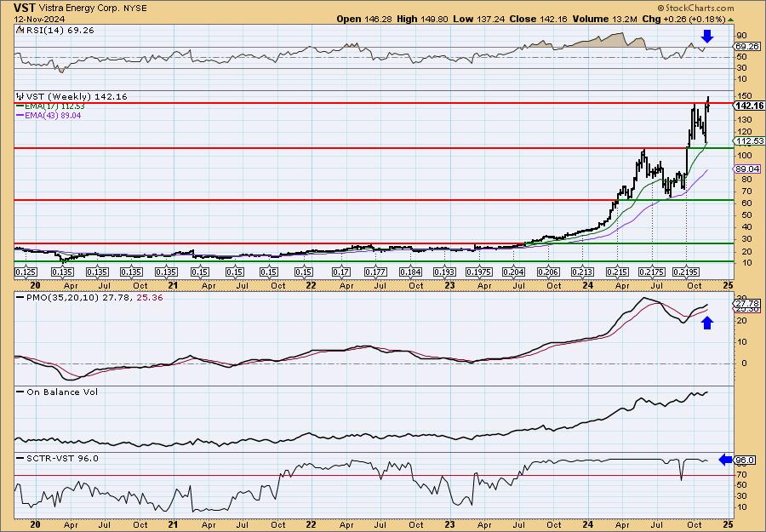Click the RSI area-chart icon beside RSI(14)
Screen dimensions: 766x532
pyautogui.click(x=20, y=30)
